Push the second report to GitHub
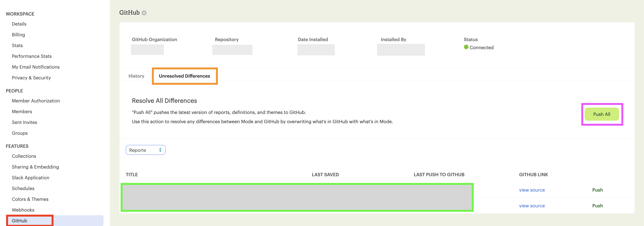The width and height of the screenshot is (644, 226). [x=597, y=206]
